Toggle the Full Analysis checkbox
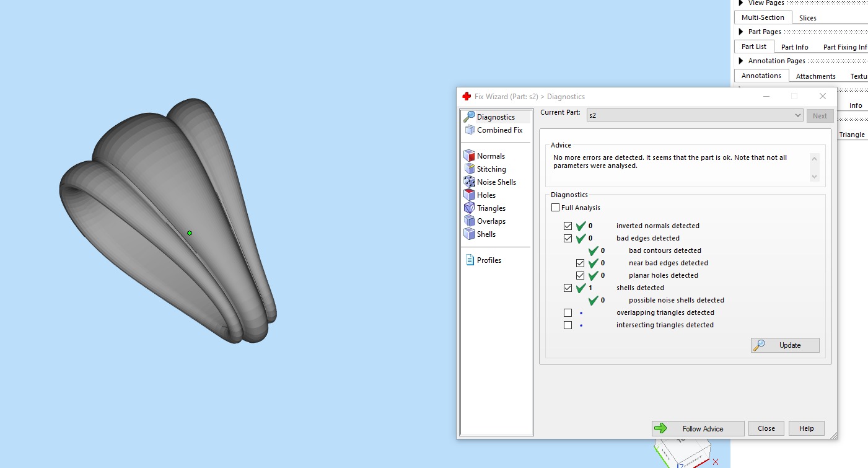The width and height of the screenshot is (868, 468). 555,208
